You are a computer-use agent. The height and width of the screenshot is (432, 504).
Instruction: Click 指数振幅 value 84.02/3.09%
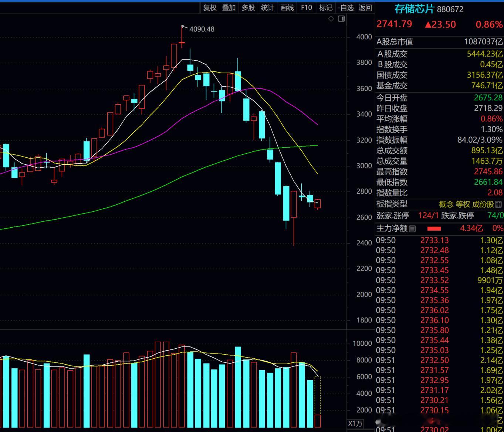[x=480, y=140]
